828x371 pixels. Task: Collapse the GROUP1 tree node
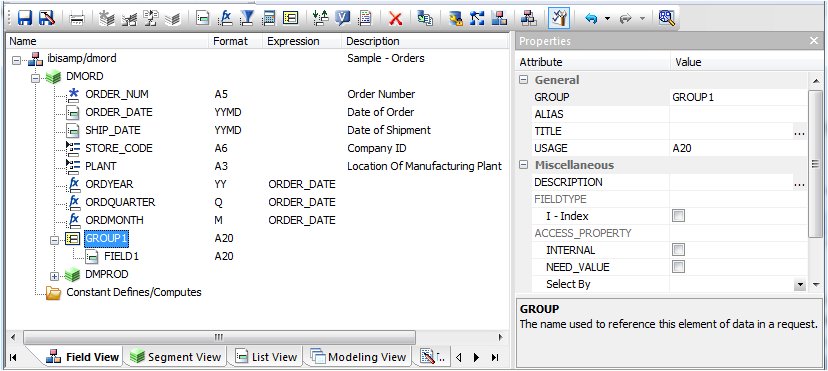(54, 240)
